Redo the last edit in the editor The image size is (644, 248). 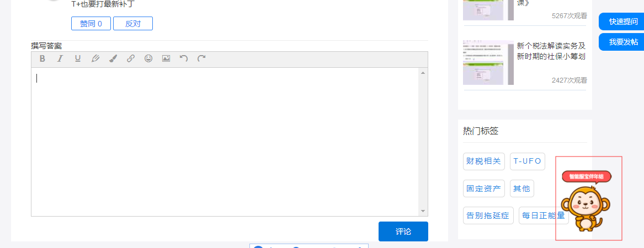tap(201, 58)
